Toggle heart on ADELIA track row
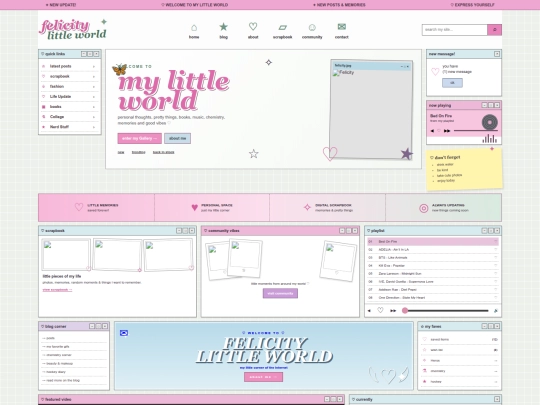The image size is (540, 405). point(496,249)
